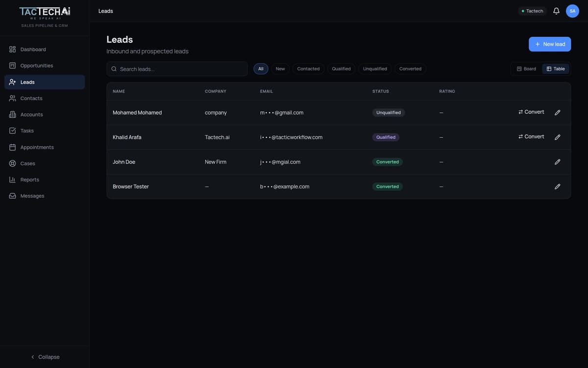The width and height of the screenshot is (588, 368).
Task: Switch to Board view
Action: point(526,69)
